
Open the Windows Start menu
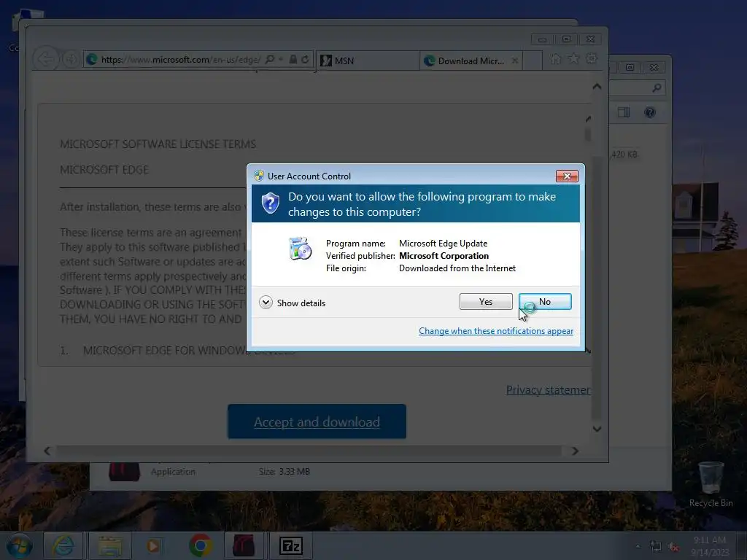[x=18, y=545]
